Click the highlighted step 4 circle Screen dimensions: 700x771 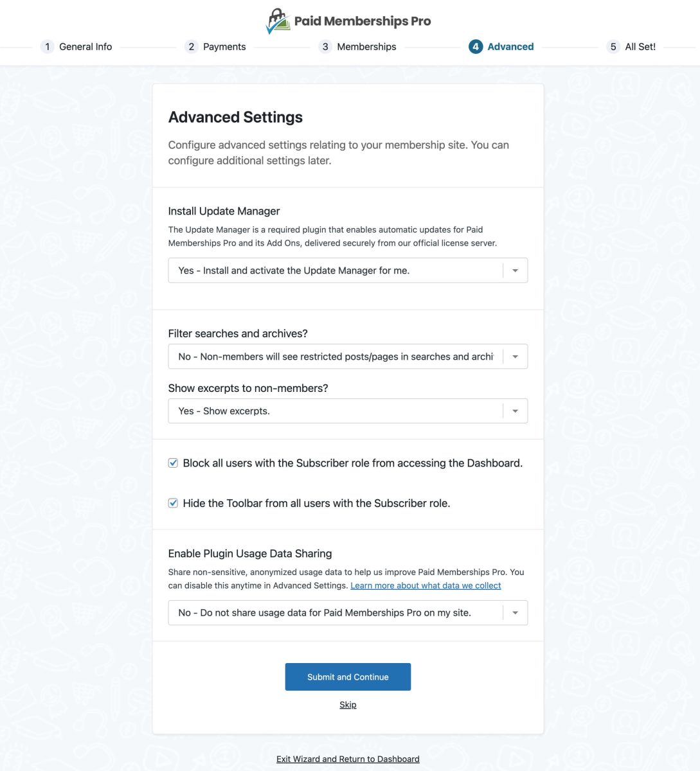pos(475,46)
